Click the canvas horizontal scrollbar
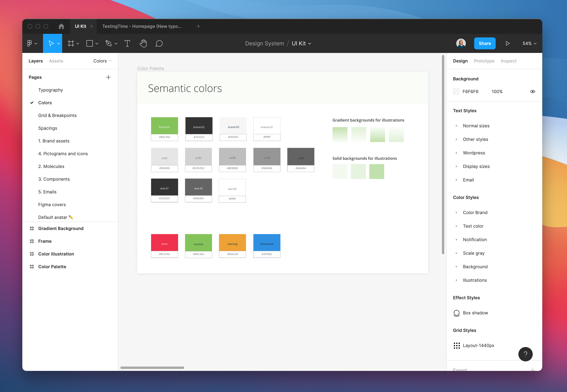This screenshot has width=567, height=392. click(152, 368)
